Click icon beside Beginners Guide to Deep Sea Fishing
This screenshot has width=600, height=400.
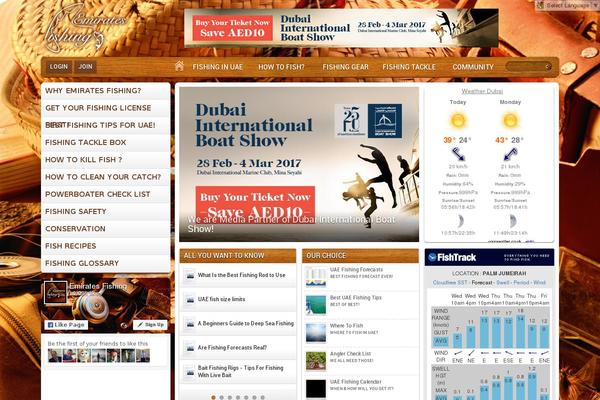click(189, 324)
